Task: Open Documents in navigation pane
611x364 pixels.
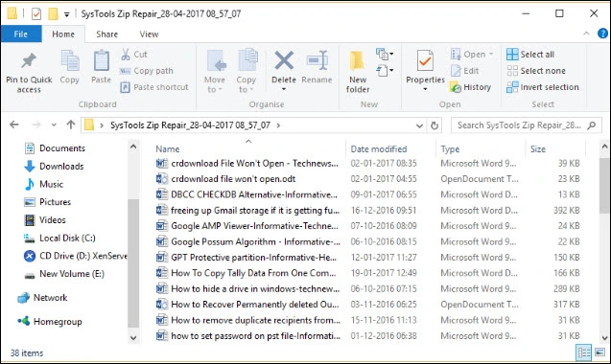Action: point(55,148)
